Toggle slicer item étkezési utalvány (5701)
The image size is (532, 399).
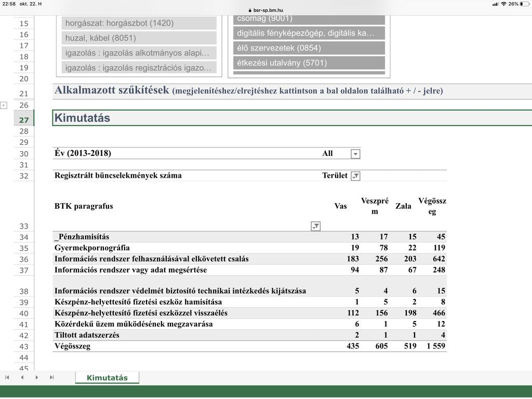click(x=309, y=63)
